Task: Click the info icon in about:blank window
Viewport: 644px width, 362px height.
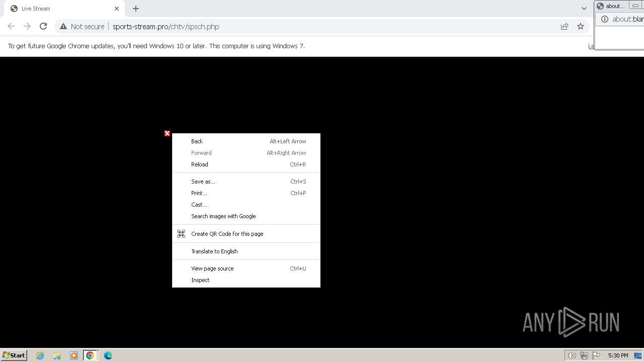Action: pyautogui.click(x=605, y=19)
